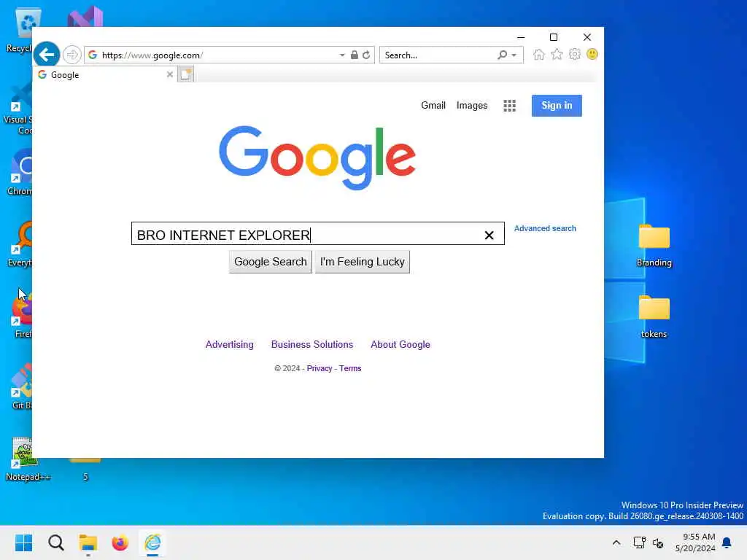This screenshot has height=560, width=747.
Task: Open a new tab
Action: (185, 74)
